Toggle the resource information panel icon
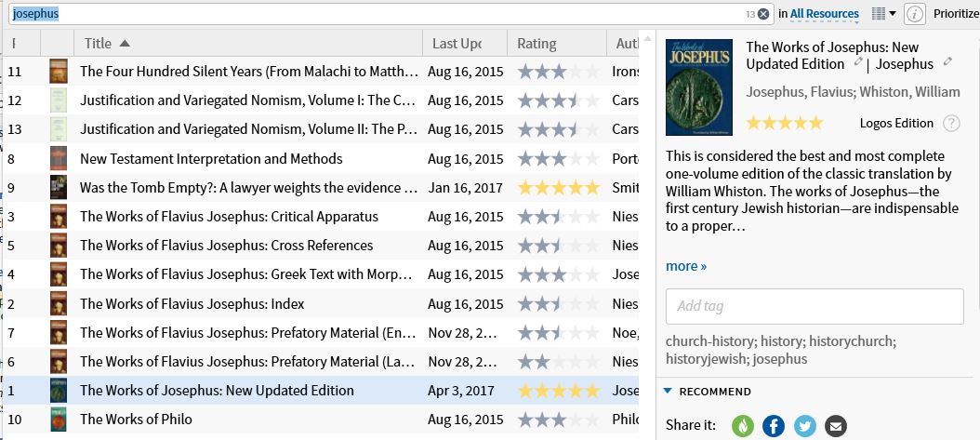 click(x=915, y=14)
